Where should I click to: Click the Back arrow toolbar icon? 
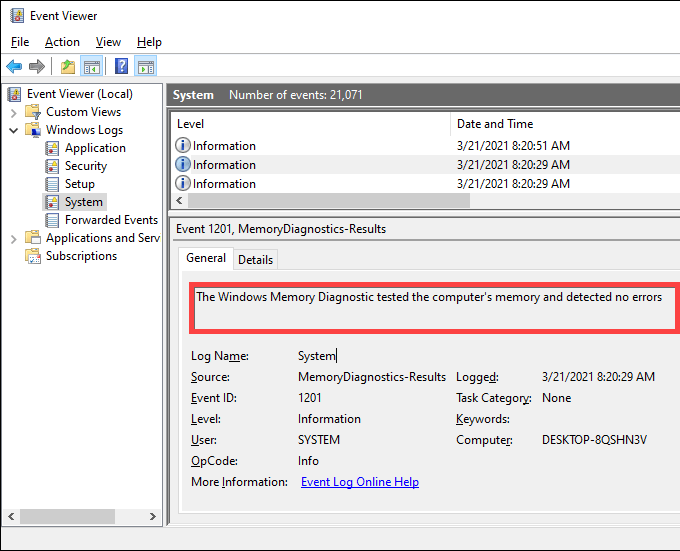click(14, 67)
